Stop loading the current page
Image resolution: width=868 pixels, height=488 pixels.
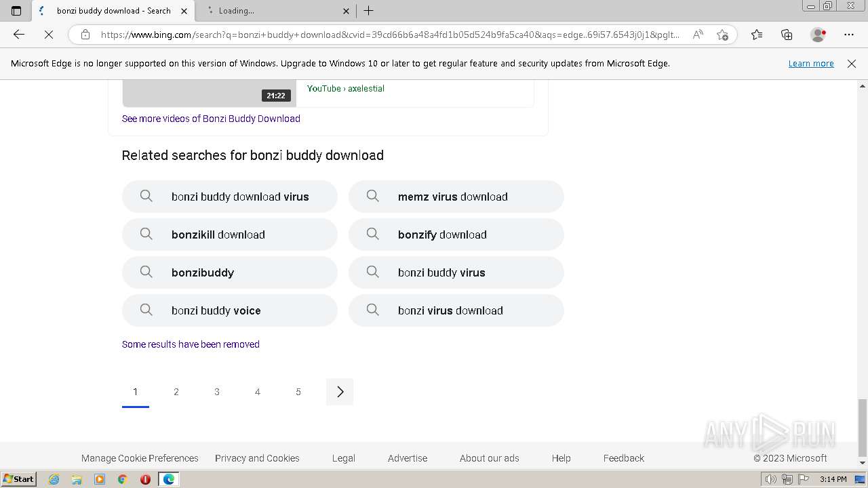tap(49, 35)
